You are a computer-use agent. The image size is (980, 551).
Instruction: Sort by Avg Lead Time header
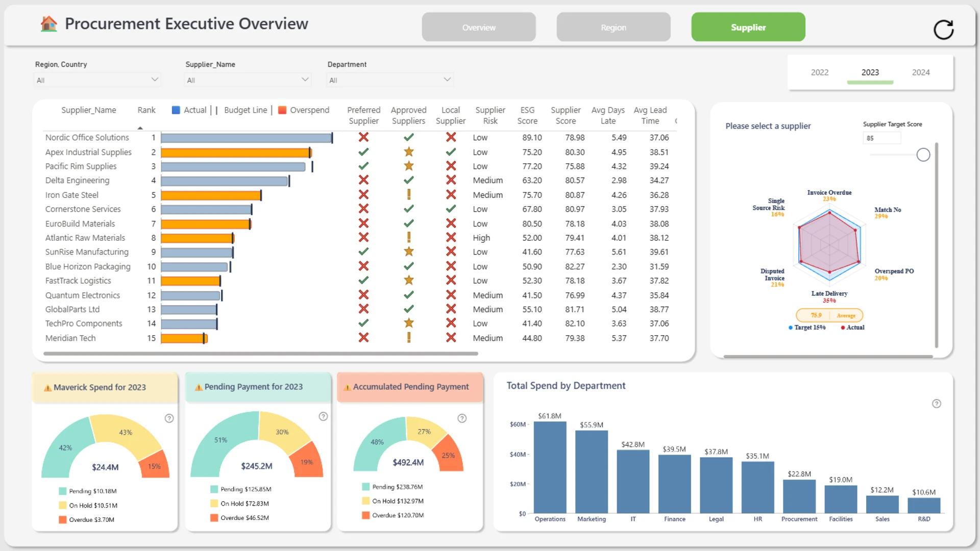click(x=650, y=115)
